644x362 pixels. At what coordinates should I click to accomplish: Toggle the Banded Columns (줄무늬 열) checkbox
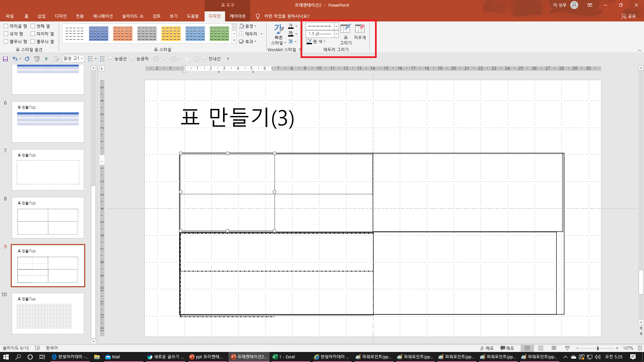(33, 41)
